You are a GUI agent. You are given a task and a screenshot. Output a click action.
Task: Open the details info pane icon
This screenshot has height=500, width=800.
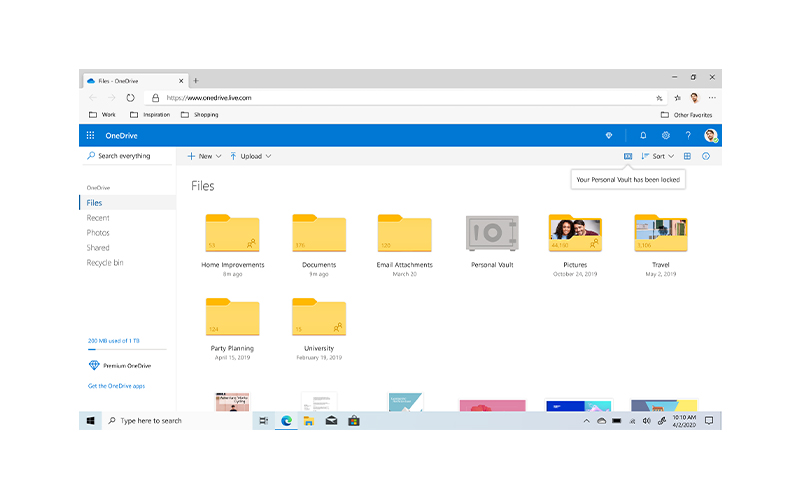coord(706,156)
